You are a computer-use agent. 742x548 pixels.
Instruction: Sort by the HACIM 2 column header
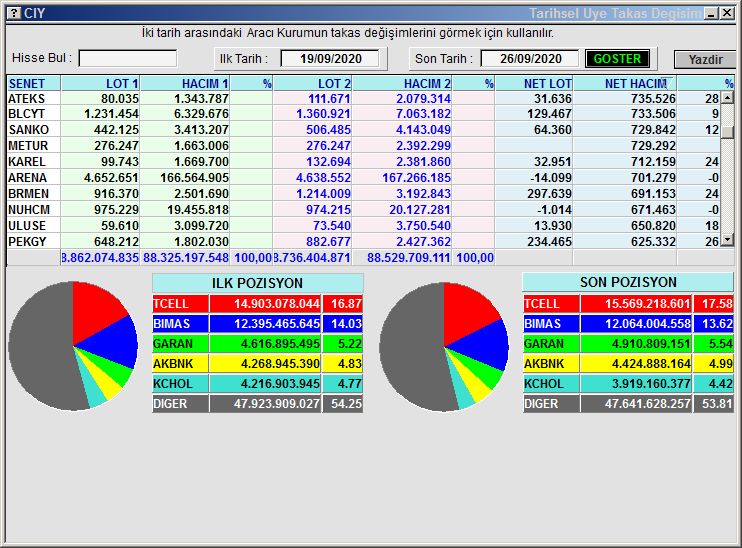pos(402,84)
